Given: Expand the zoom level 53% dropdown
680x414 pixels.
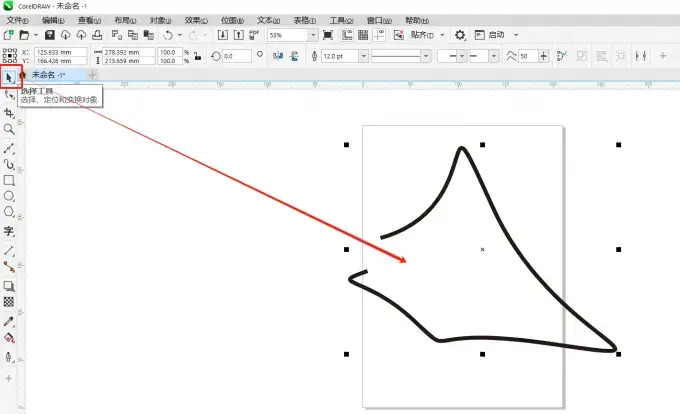Looking at the screenshot, I should click(313, 35).
